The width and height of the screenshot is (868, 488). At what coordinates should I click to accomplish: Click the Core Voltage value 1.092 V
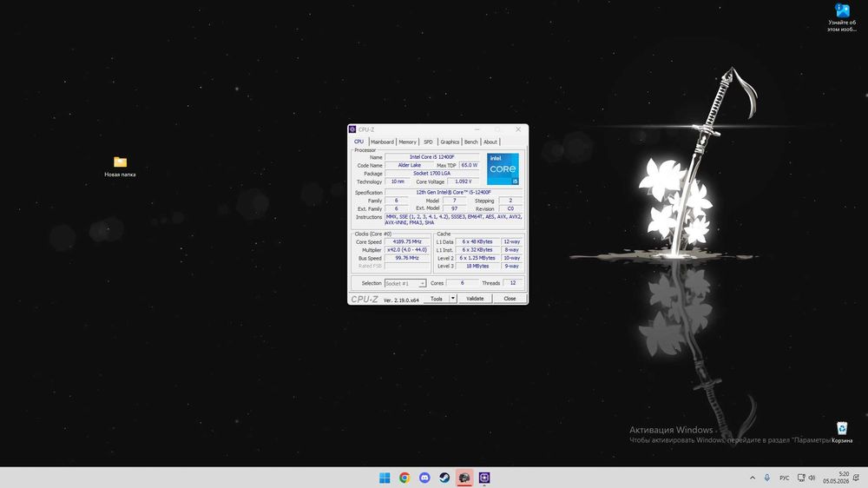pyautogui.click(x=464, y=181)
